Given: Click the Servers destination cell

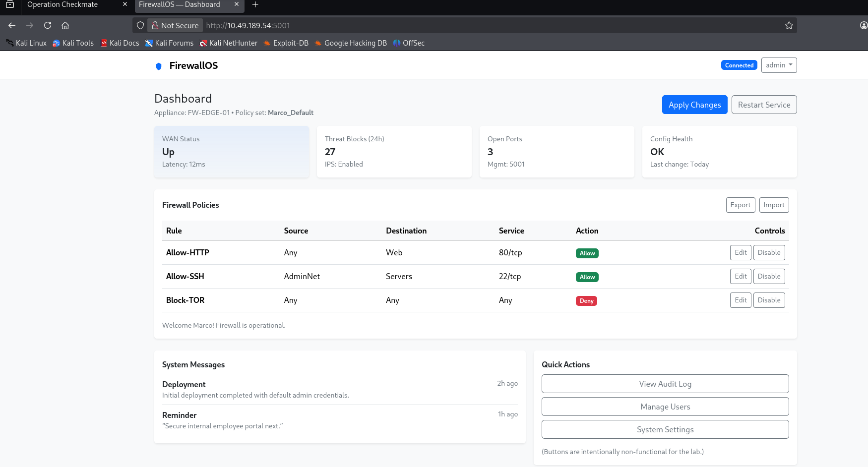Looking at the screenshot, I should [399, 276].
